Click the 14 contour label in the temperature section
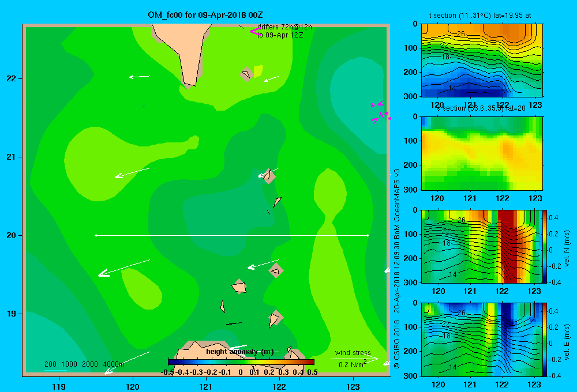The height and width of the screenshot is (392, 577). click(452, 88)
